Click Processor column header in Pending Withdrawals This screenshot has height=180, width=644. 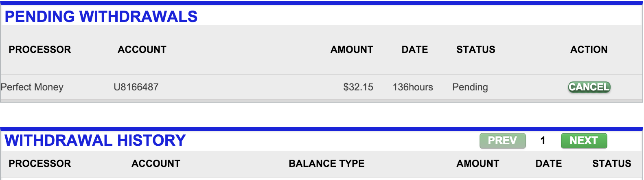pyautogui.click(x=40, y=50)
